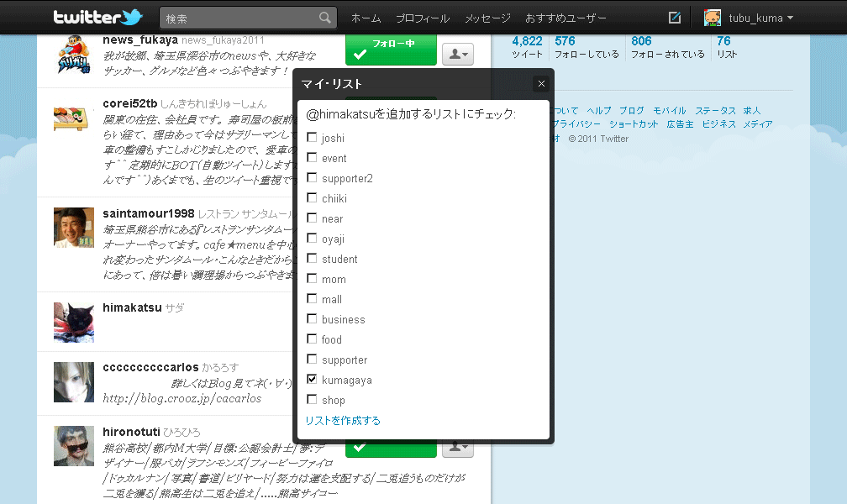The width and height of the screenshot is (847, 504).
Task: Click the tubu_kuma profile avatar in the header
Action: (713, 18)
